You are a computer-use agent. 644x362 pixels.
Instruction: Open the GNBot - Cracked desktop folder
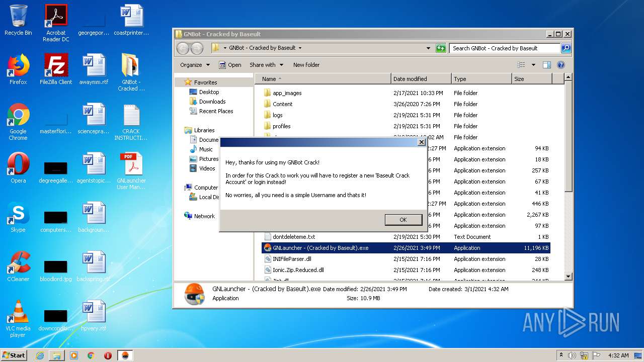click(x=131, y=72)
